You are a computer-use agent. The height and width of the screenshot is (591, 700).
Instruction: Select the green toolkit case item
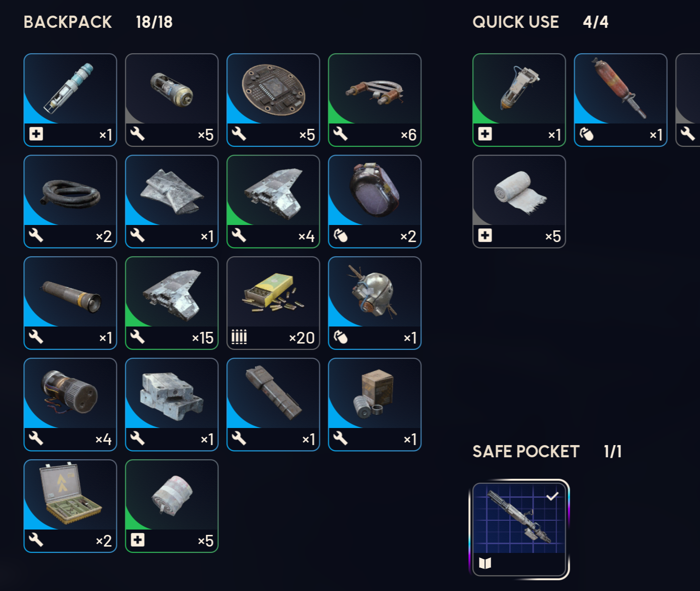pyautogui.click(x=70, y=506)
